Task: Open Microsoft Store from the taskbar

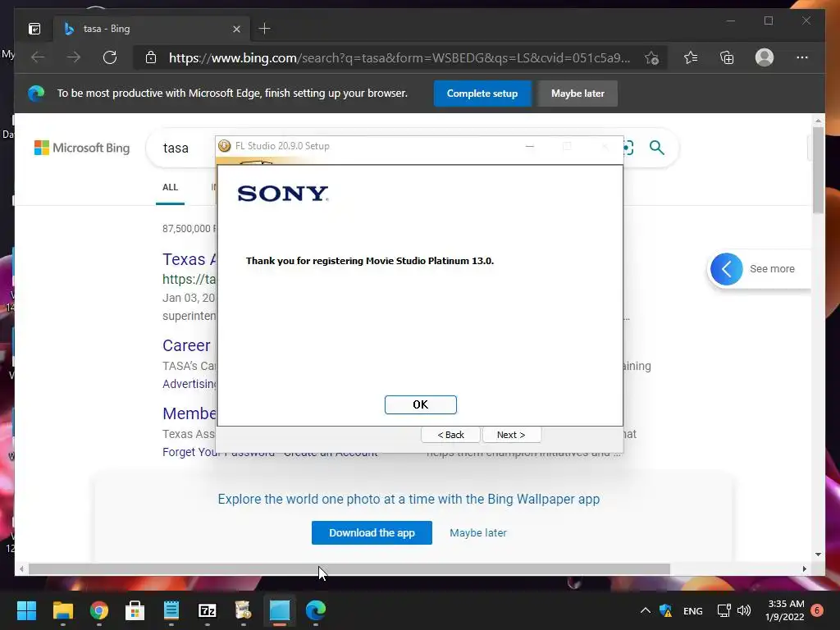Action: (x=135, y=610)
